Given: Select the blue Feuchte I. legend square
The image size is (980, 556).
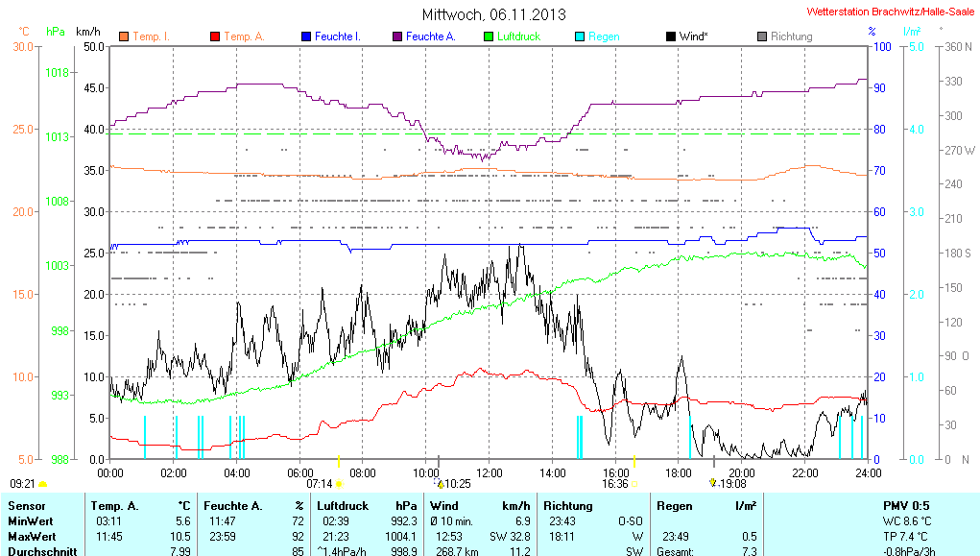Looking at the screenshot, I should [306, 36].
